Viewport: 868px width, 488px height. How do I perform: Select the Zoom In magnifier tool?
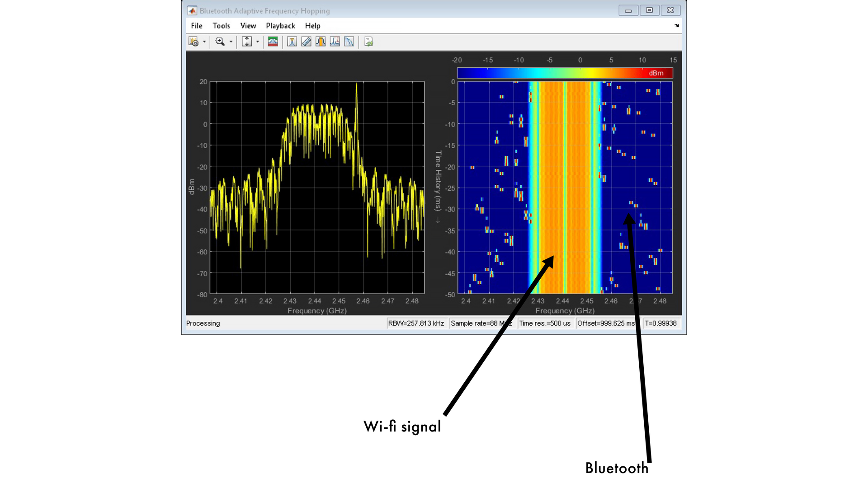(x=220, y=42)
